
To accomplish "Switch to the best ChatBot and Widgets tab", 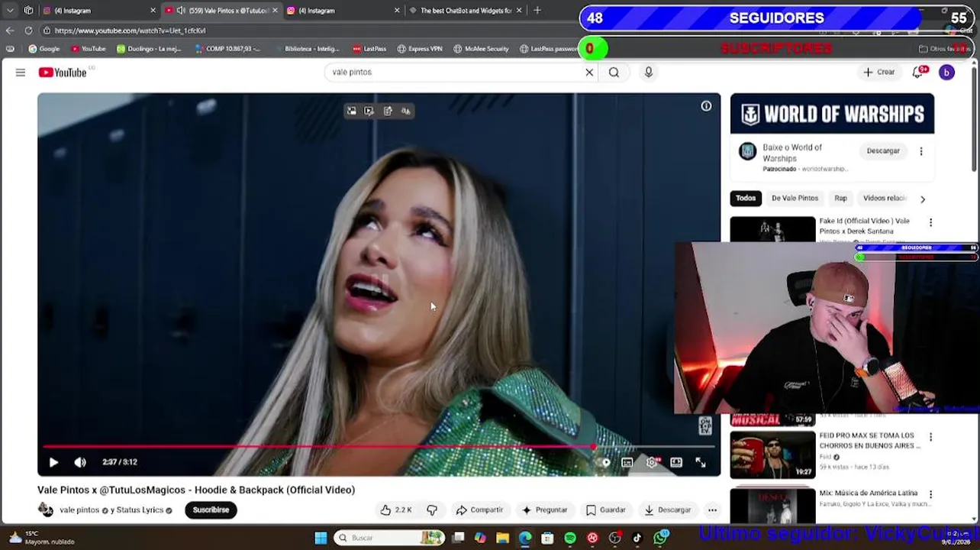I will pyautogui.click(x=466, y=11).
